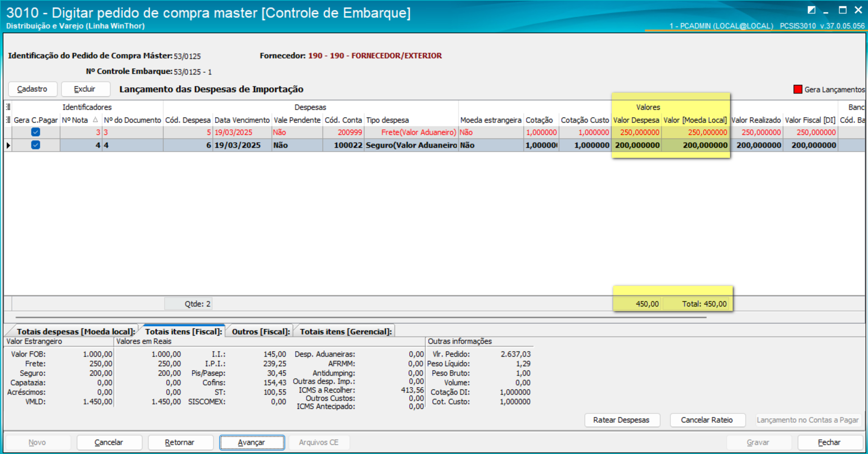Click the Cód. Conta column header
Image resolution: width=868 pixels, height=454 pixels.
343,120
